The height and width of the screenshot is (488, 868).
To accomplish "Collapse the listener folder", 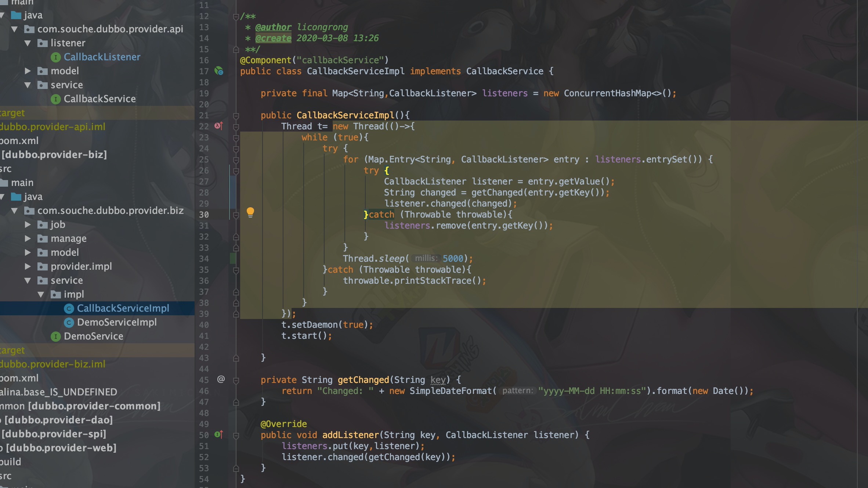I will [28, 43].
